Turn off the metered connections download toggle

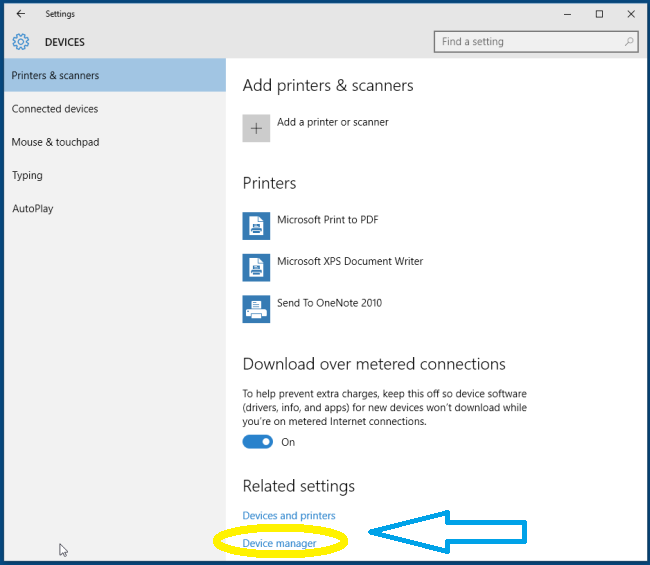258,442
